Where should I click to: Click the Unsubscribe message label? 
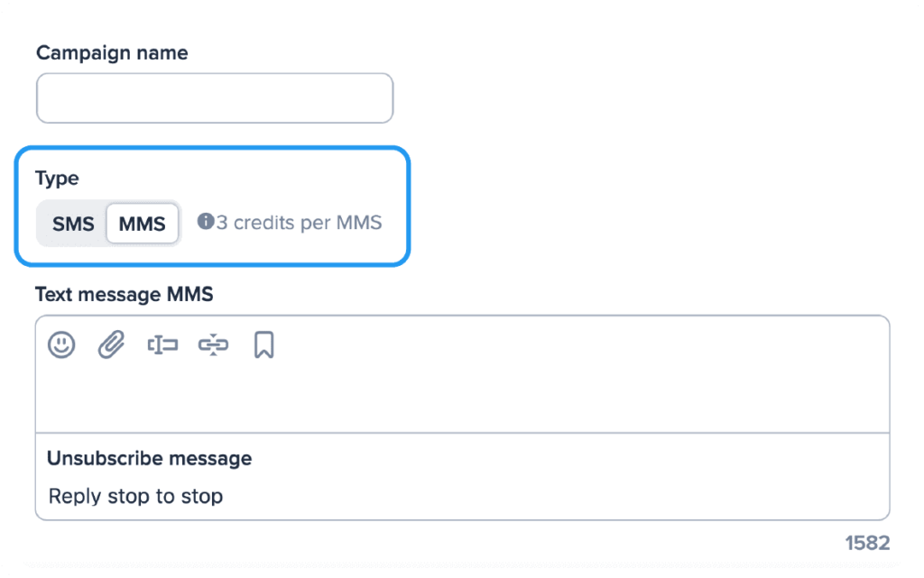coord(149,458)
